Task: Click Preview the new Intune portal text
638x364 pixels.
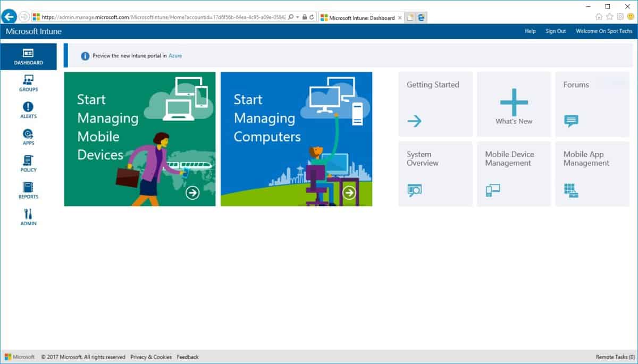Action: point(130,56)
